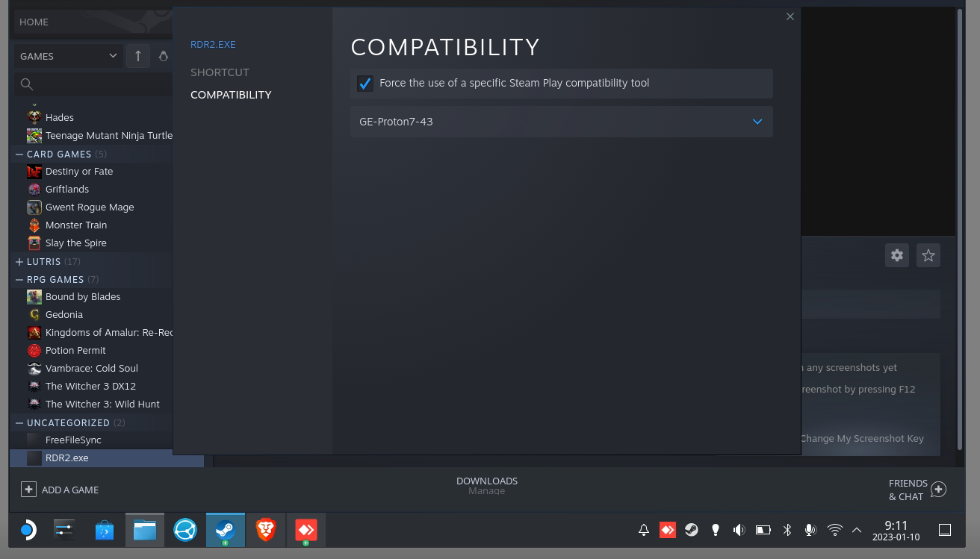Viewport: 980px width, 559px height.
Task: Click the battery status tray icon
Action: [x=763, y=530]
